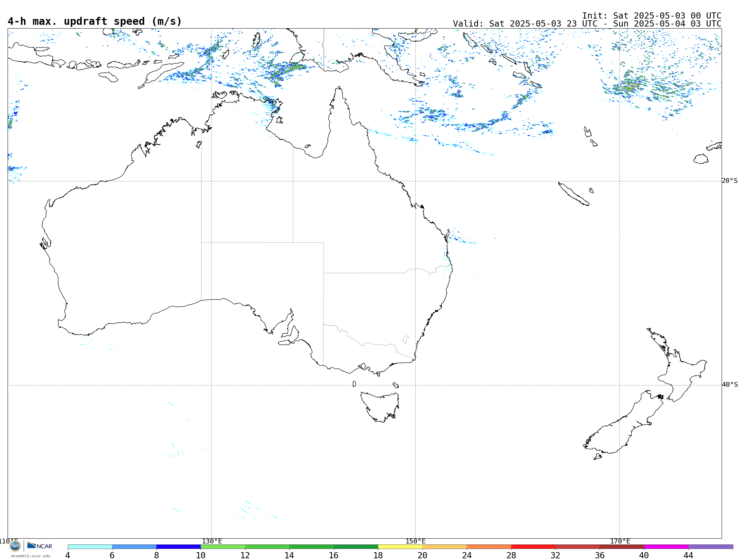Click the colorbar value 36

point(600,555)
